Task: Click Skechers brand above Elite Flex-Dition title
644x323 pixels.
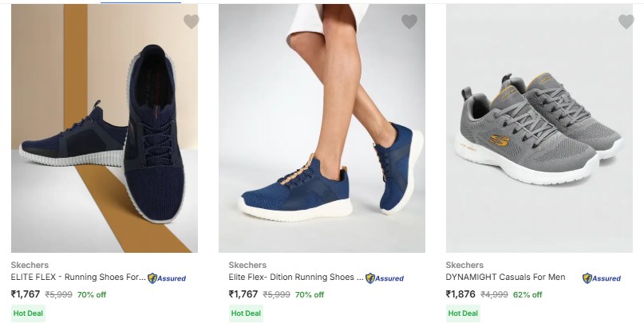Action: pos(247,265)
